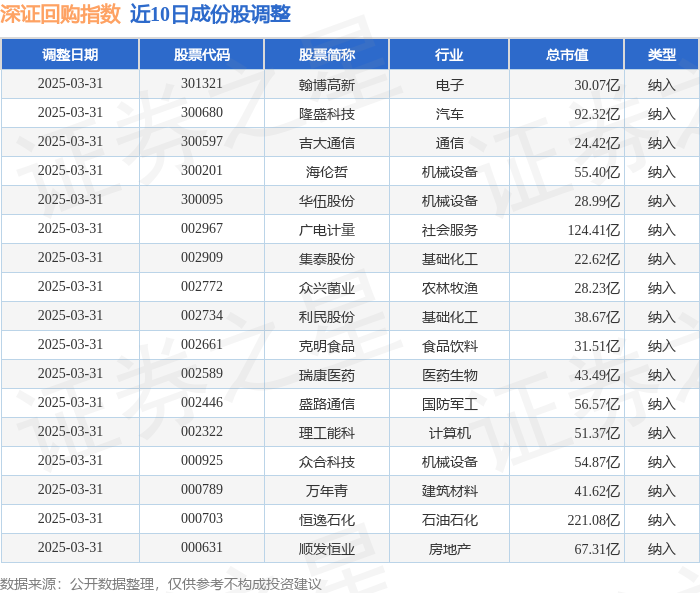Click stock name 克明食品
The height and width of the screenshot is (593, 700).
coord(327,346)
